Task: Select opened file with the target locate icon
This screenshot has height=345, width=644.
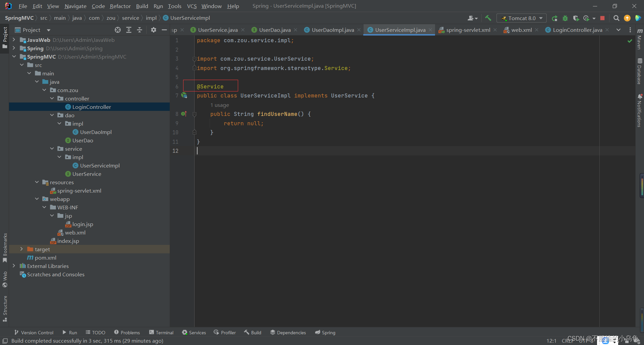Action: pos(118,30)
